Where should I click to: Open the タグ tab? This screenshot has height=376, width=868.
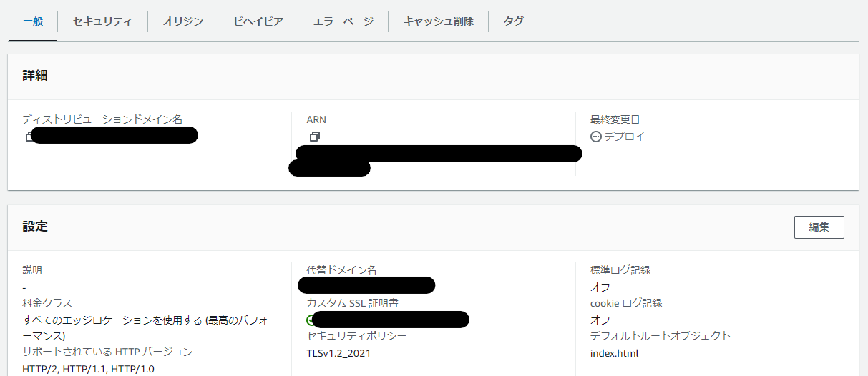pos(513,21)
